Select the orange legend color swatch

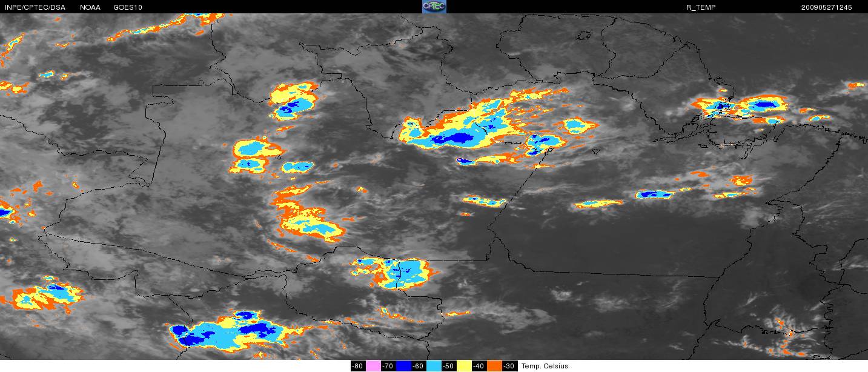coord(494,366)
